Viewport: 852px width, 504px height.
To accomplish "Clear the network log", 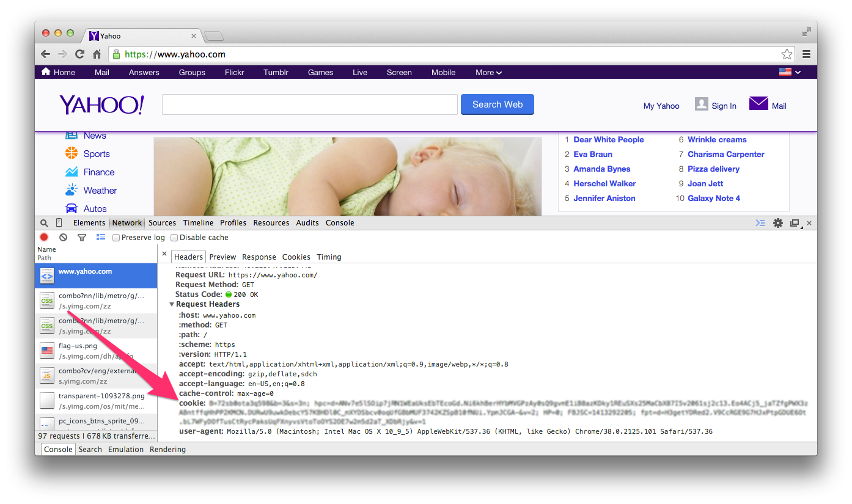I will pyautogui.click(x=63, y=238).
